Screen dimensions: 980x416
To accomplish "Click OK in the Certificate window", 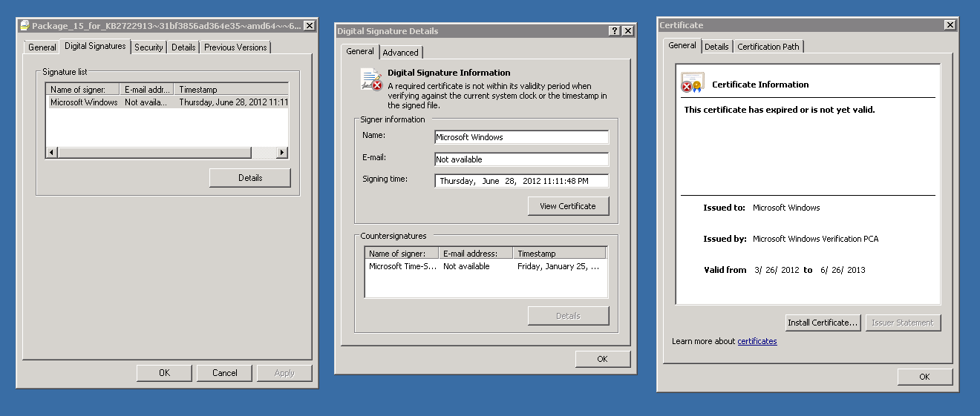I will coord(924,377).
